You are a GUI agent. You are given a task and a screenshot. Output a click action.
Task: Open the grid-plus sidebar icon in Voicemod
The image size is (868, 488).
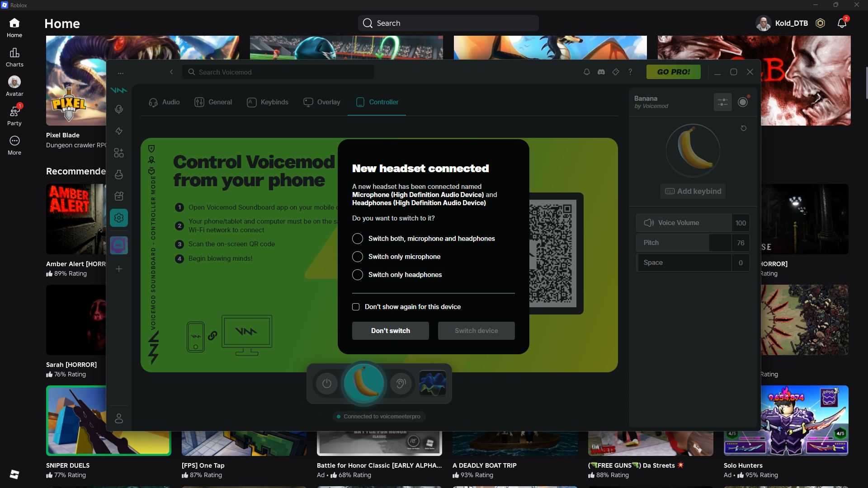coord(119,153)
